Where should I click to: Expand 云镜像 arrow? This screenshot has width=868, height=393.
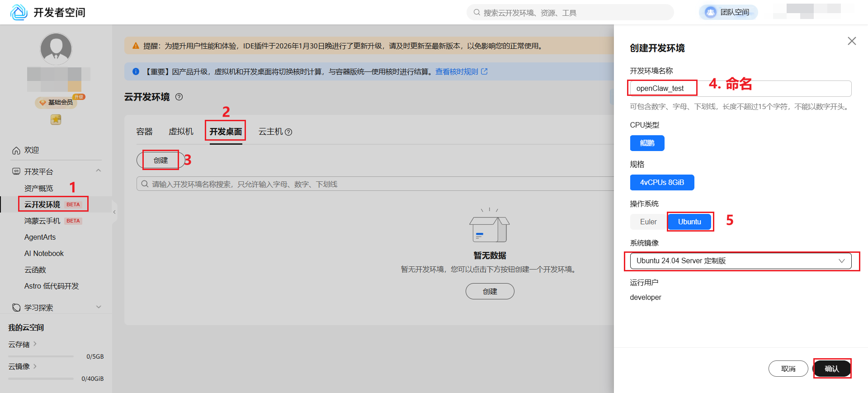(35, 366)
